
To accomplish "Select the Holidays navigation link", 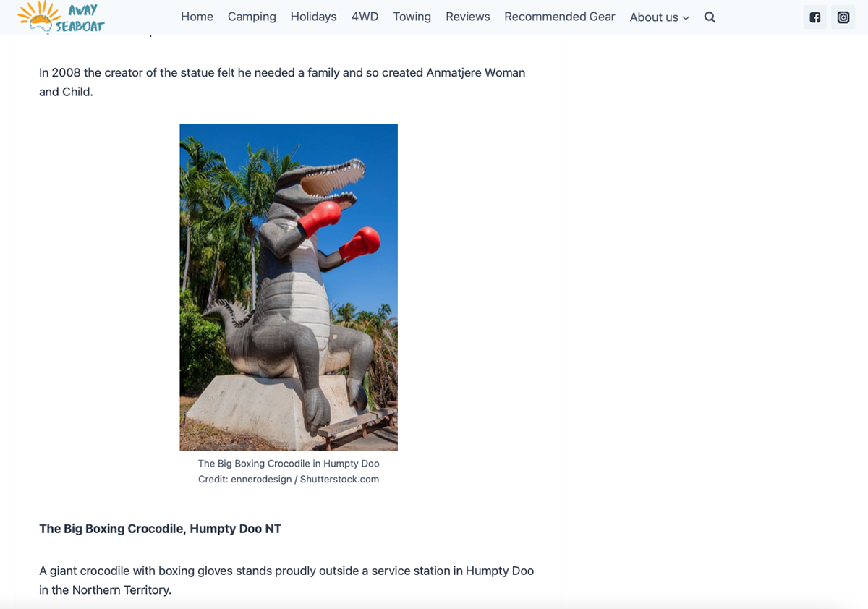I will 313,17.
